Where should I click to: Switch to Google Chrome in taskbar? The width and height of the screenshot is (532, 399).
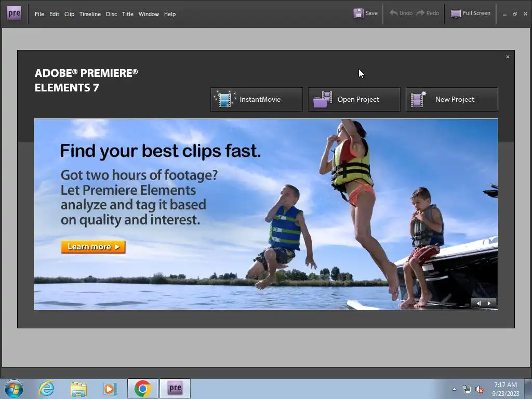click(143, 389)
